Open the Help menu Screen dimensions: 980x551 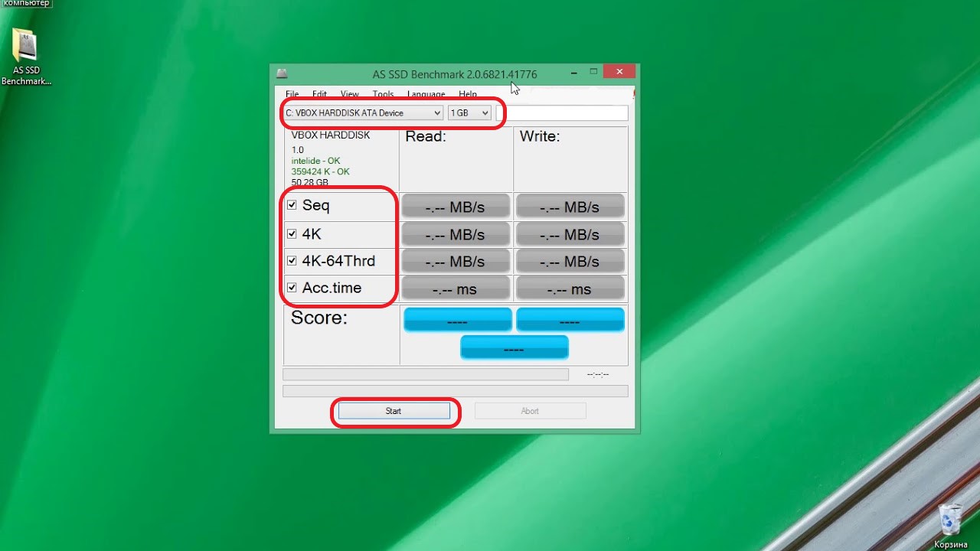(x=467, y=94)
